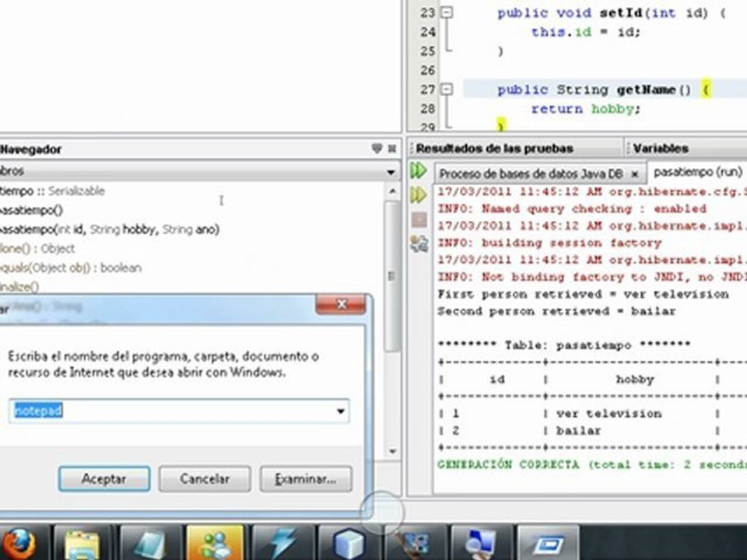This screenshot has width=747, height=560.
Task: Click 'Second person retrieved = bailar' output line
Action: click(x=556, y=311)
